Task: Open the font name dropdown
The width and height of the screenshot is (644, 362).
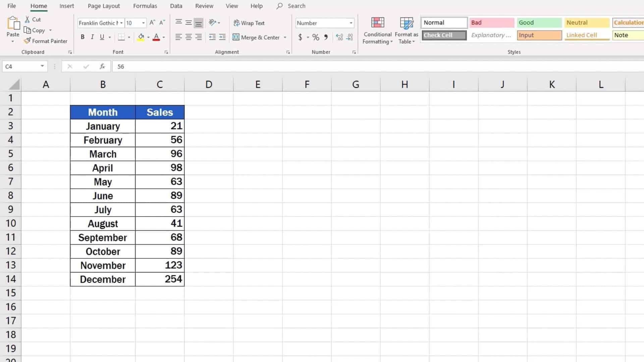Action: point(121,23)
